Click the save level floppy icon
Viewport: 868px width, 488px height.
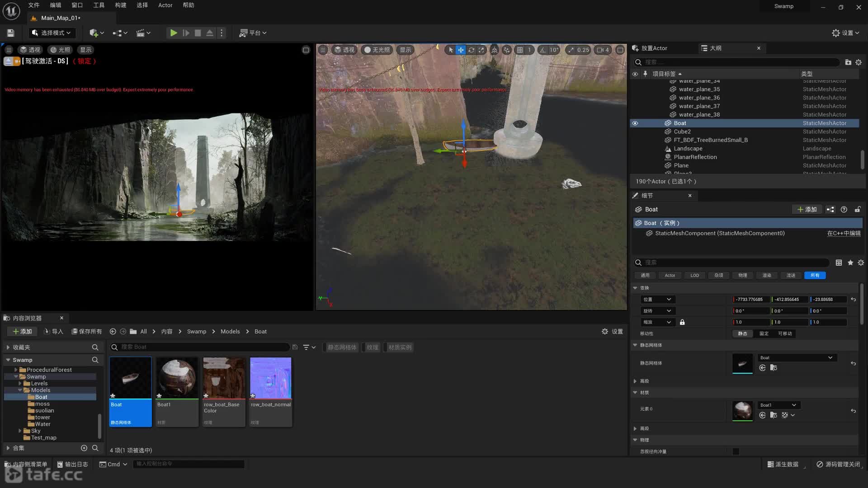[x=11, y=33]
